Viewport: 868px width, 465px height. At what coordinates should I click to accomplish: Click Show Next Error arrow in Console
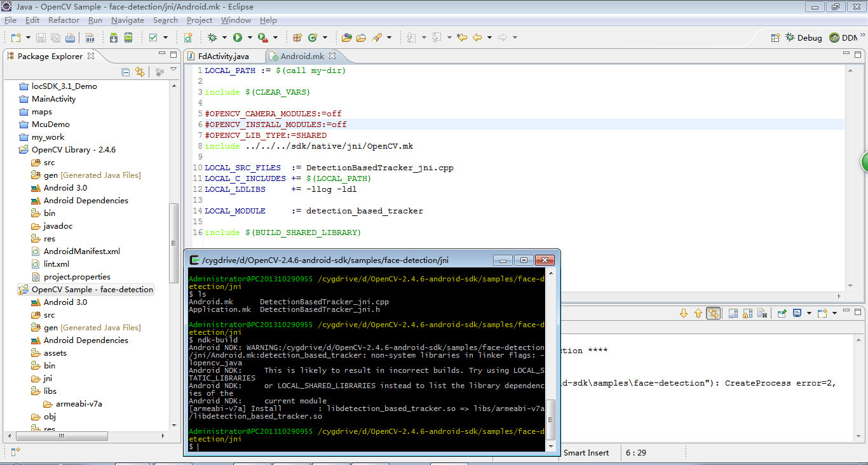[x=684, y=313]
